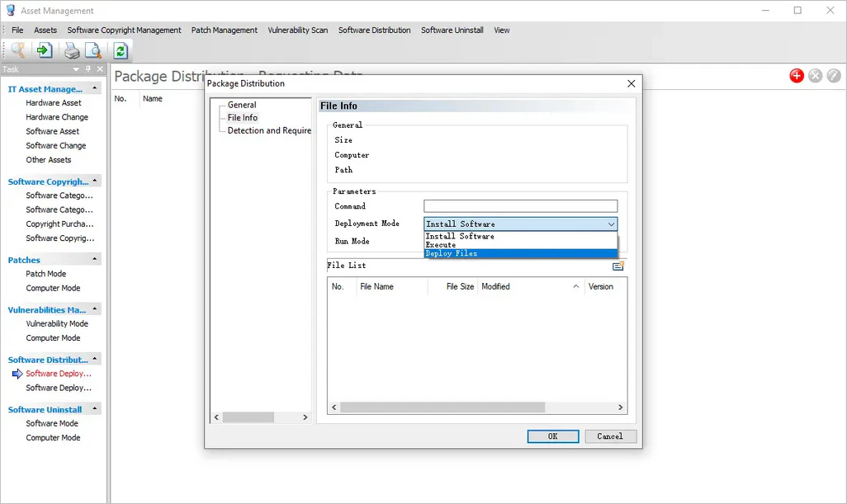Click the Cancel button

tap(610, 436)
